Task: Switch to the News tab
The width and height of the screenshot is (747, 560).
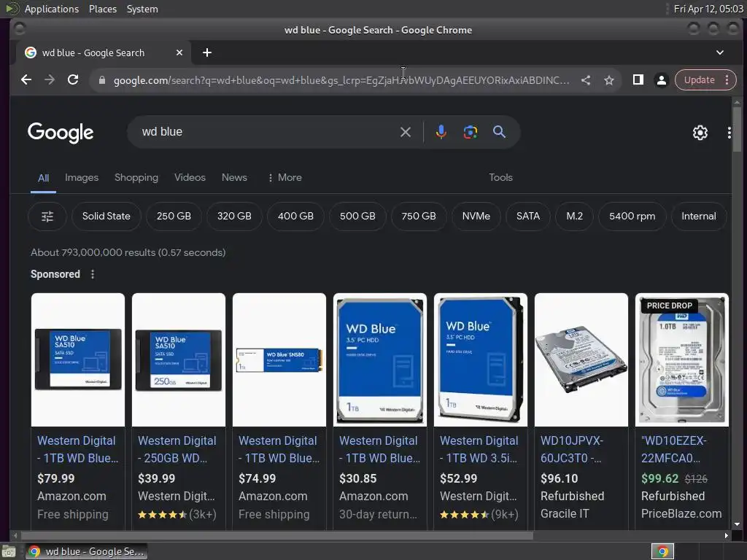Action: [x=234, y=177]
